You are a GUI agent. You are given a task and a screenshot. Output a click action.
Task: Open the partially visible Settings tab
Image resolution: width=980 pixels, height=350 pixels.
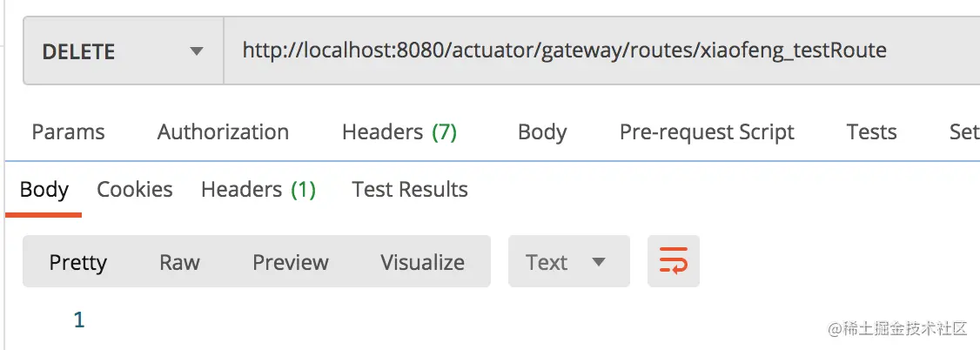[963, 132]
